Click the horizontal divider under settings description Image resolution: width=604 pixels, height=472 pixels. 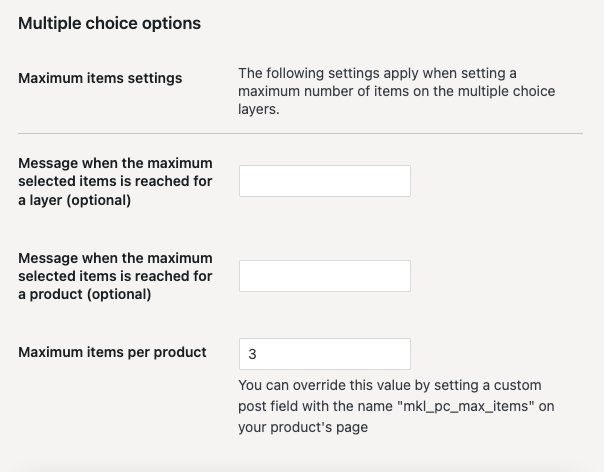pyautogui.click(x=300, y=134)
